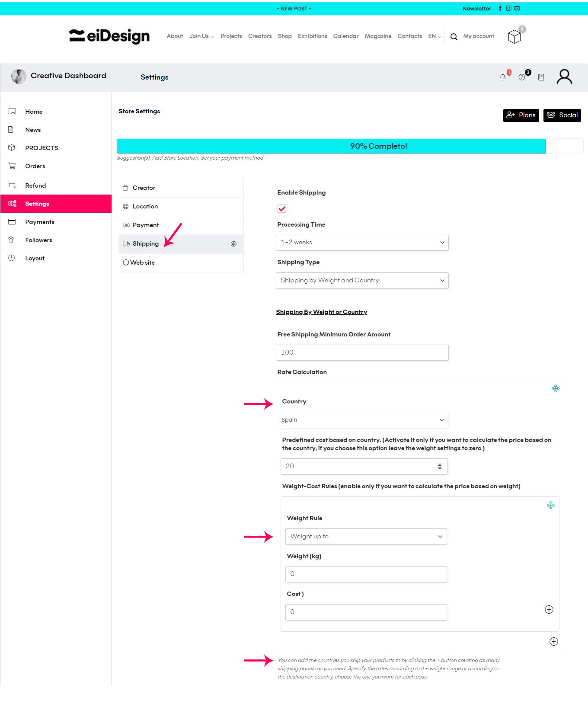This screenshot has width=588, height=704.
Task: Click the Free Shipping Minimum Order Amount field
Action: point(362,353)
